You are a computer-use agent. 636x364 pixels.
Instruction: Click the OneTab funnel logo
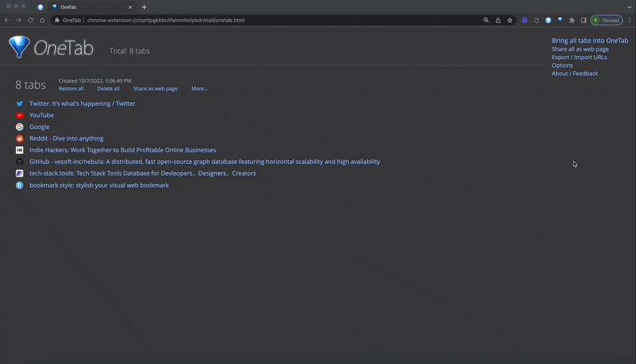(19, 47)
